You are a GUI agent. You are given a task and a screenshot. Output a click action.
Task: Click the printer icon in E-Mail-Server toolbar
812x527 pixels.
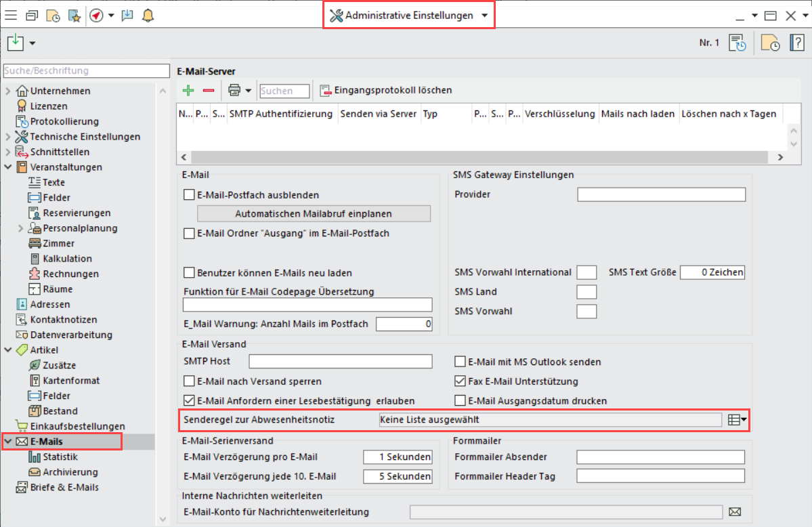pos(234,90)
